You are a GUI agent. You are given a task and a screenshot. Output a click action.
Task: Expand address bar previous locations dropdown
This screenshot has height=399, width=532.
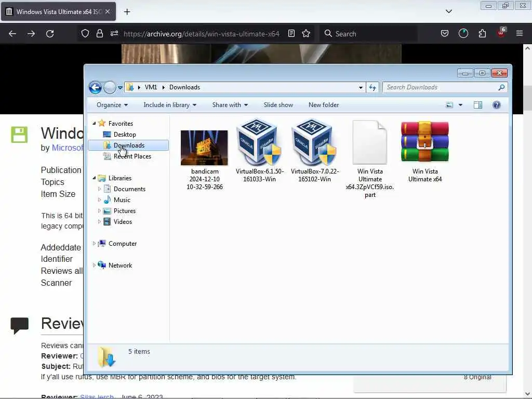click(x=361, y=87)
